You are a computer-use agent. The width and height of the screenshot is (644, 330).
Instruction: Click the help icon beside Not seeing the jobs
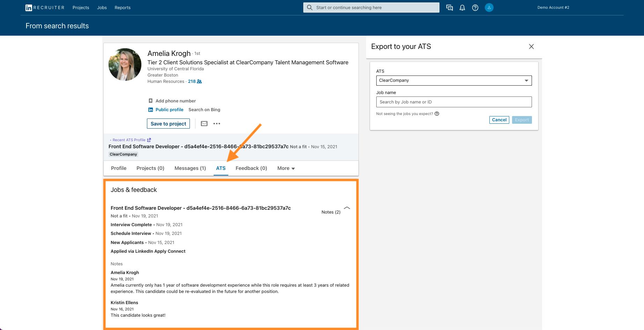437,114
